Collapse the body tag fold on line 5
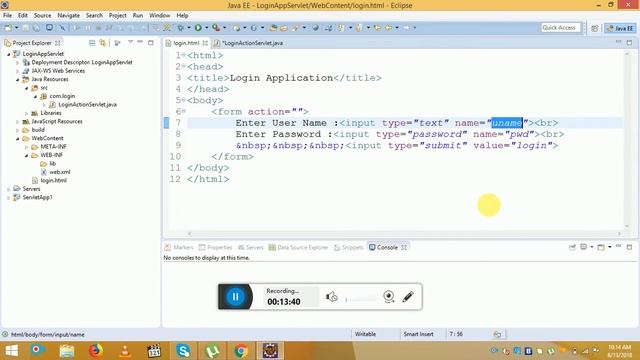Image resolution: width=640 pixels, height=360 pixels. click(184, 100)
